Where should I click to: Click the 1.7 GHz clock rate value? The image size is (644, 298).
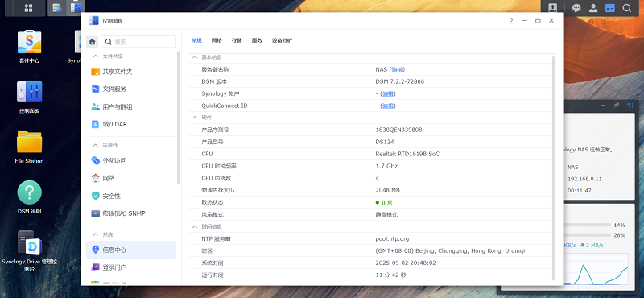point(386,166)
